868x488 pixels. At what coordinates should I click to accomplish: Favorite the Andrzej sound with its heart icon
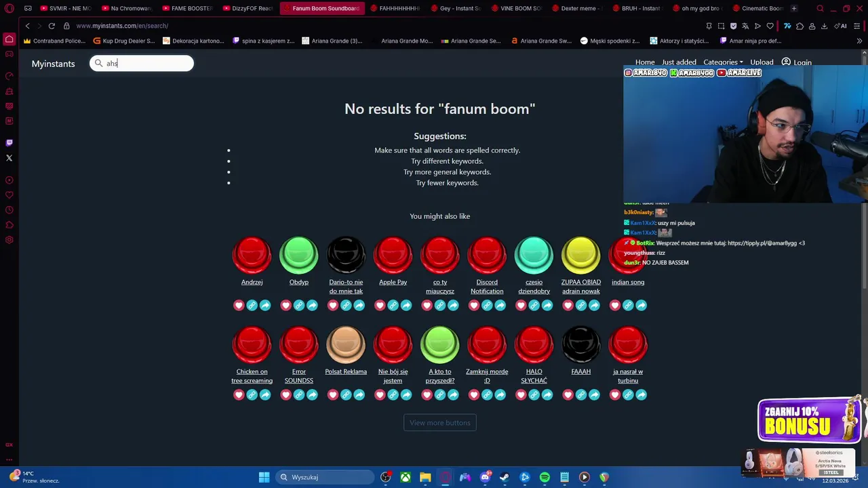pos(239,306)
